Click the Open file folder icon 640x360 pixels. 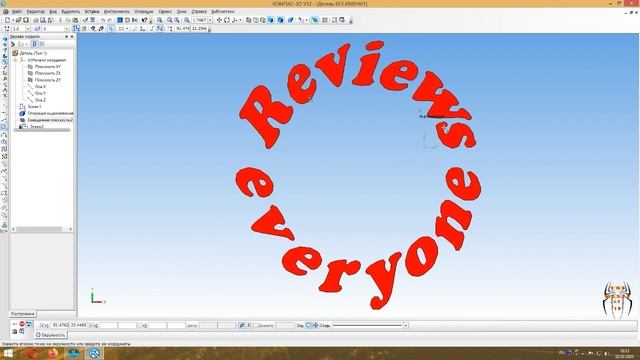(x=18, y=20)
